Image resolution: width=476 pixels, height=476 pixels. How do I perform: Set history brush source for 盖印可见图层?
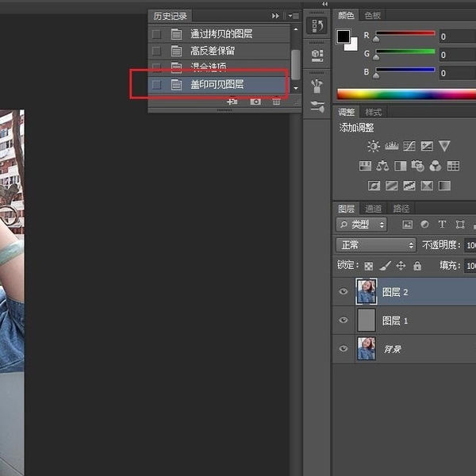click(x=156, y=84)
